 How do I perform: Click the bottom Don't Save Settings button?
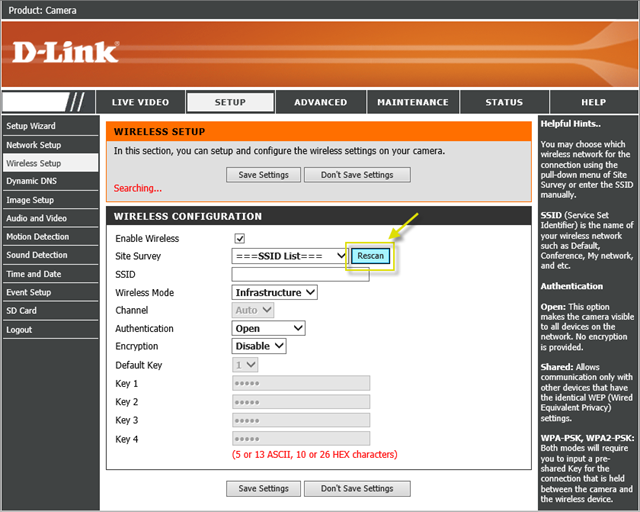pos(357,488)
